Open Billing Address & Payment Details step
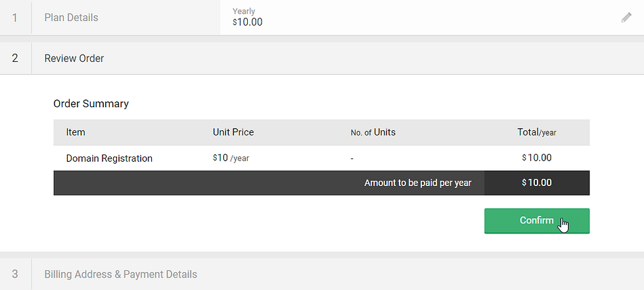Screen dimensions: 644x290 coord(120,274)
